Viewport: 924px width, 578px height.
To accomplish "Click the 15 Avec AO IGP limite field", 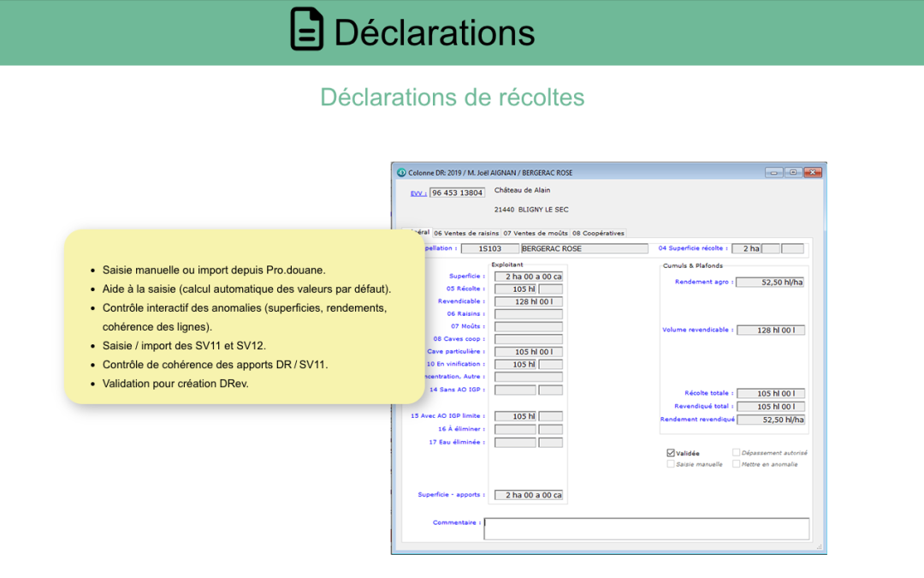I will click(x=516, y=416).
